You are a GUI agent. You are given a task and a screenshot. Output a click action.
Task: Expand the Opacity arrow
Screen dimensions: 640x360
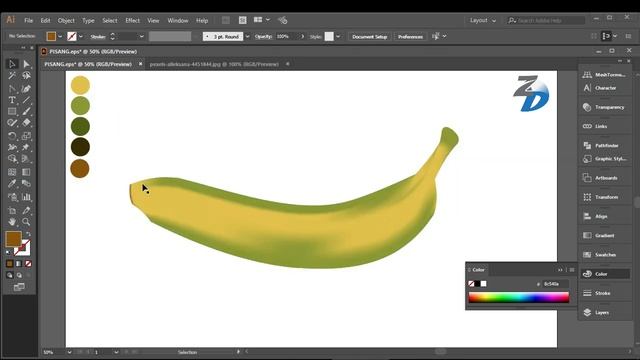[302, 37]
